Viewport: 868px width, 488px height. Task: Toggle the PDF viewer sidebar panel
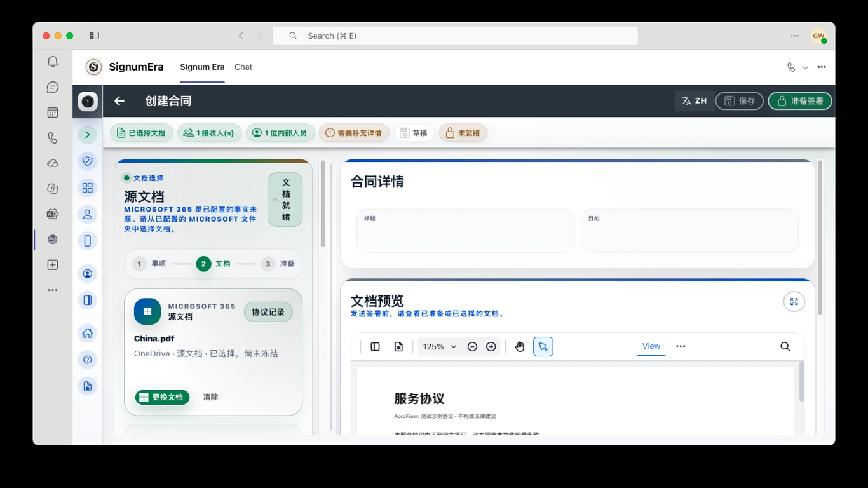click(375, 346)
